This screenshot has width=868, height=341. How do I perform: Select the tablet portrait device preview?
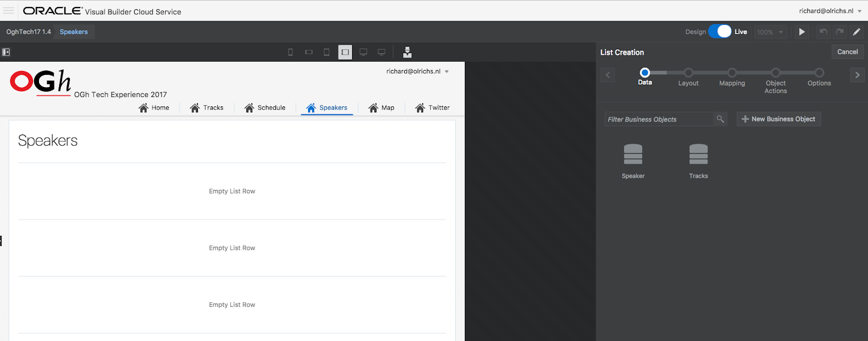click(327, 52)
